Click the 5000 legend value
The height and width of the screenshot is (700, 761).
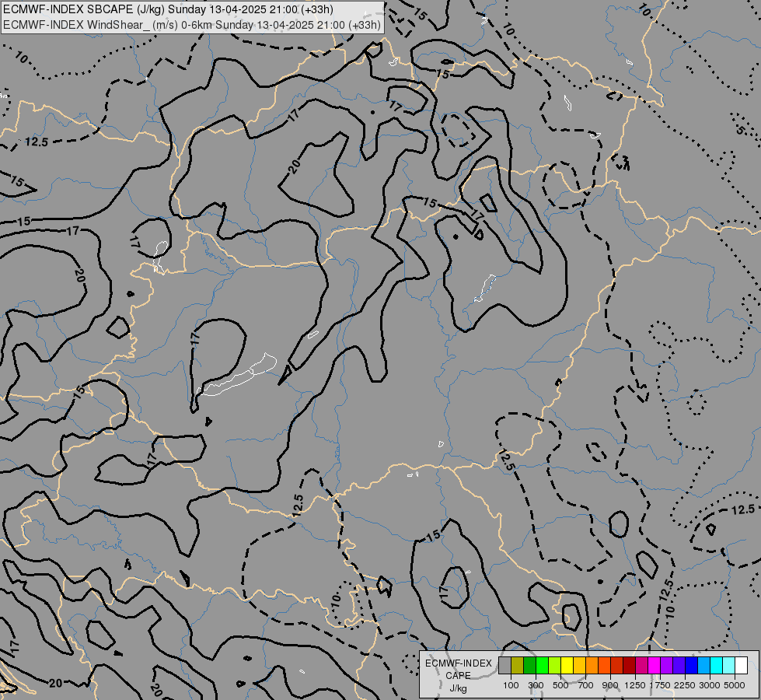(735, 685)
